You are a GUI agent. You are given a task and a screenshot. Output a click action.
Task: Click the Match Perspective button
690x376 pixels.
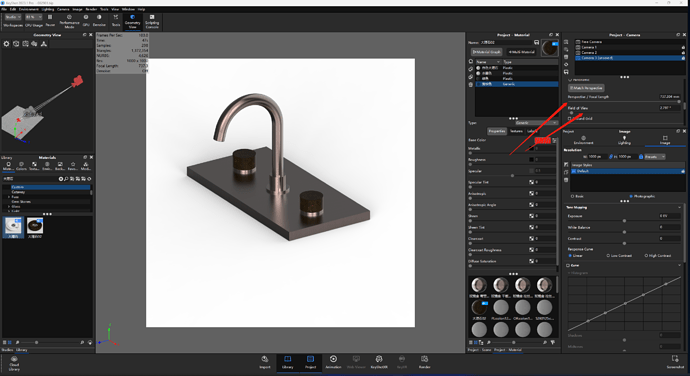[586, 88]
